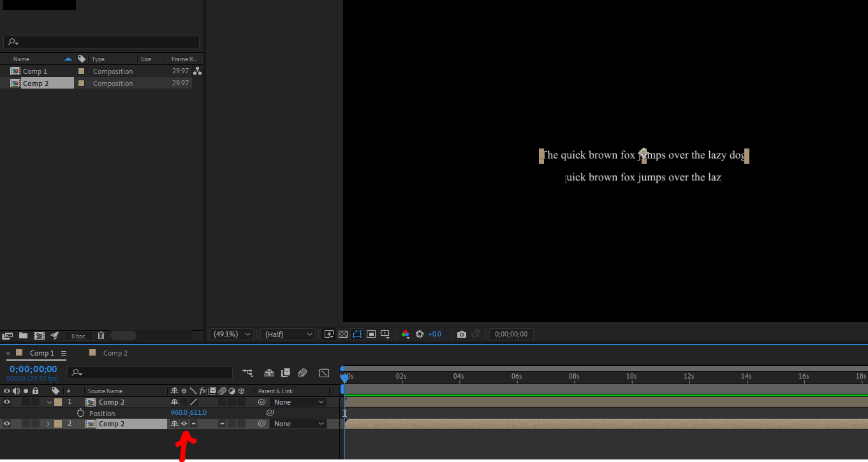Screen dimensions: 868x462
Task: Take a snapshot of the composition
Action: (x=461, y=334)
